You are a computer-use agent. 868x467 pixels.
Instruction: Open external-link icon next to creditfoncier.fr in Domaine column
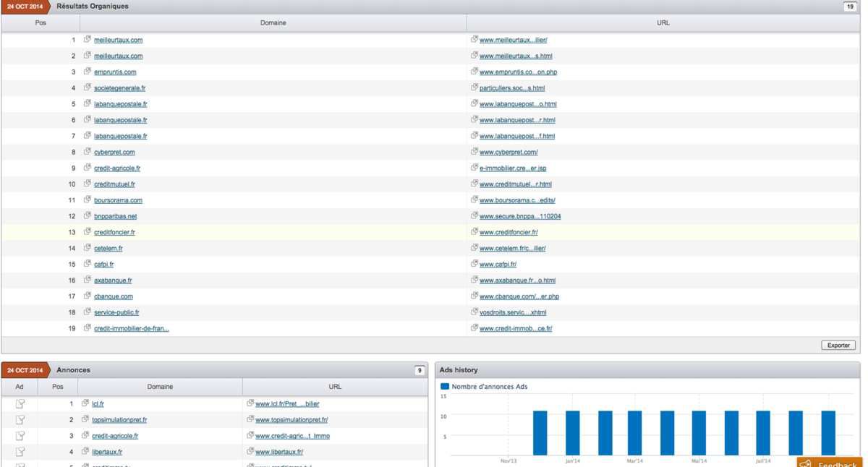click(87, 232)
